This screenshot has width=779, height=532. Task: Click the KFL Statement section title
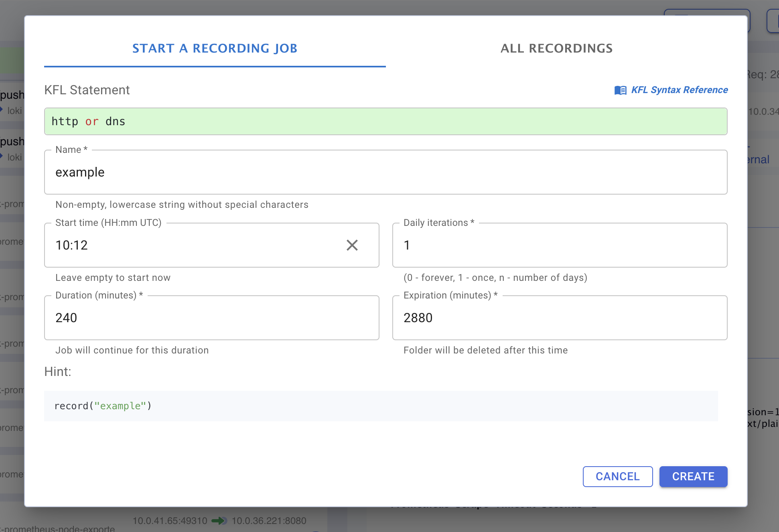pyautogui.click(x=87, y=90)
